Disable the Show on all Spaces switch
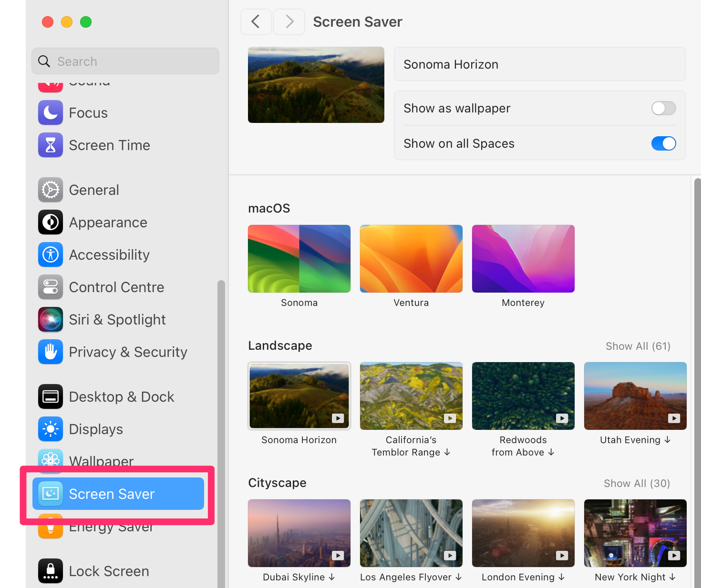Image resolution: width=701 pixels, height=588 pixels. point(663,143)
